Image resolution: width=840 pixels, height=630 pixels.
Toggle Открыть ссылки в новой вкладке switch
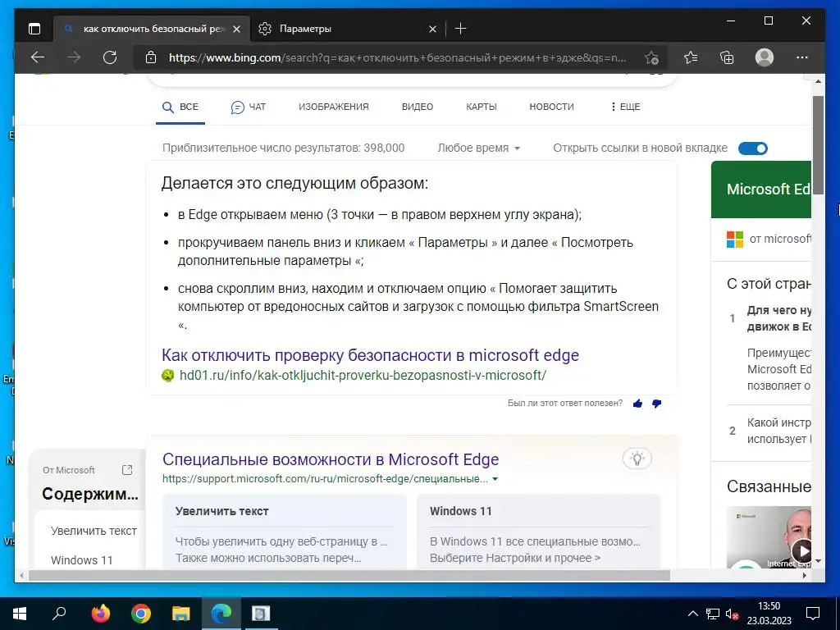[x=753, y=148]
